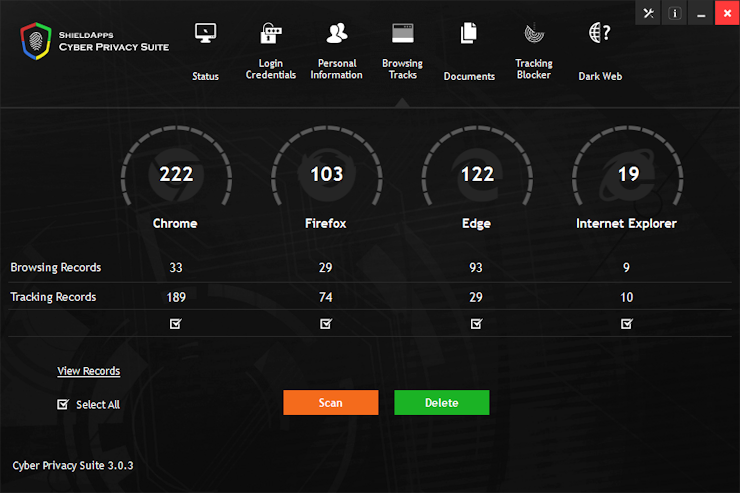The width and height of the screenshot is (740, 493).
Task: Switch to the Browsing Tracks tab label
Action: click(403, 69)
